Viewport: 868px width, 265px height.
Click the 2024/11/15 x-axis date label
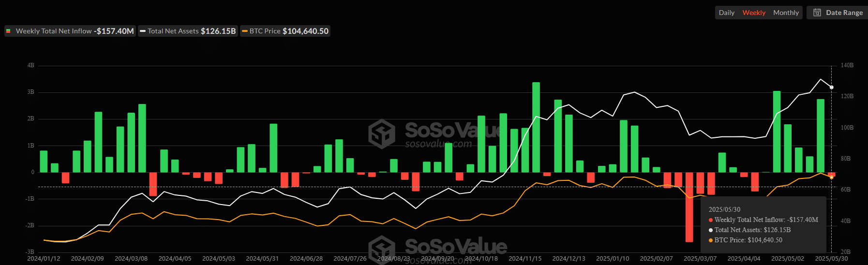[x=525, y=259]
